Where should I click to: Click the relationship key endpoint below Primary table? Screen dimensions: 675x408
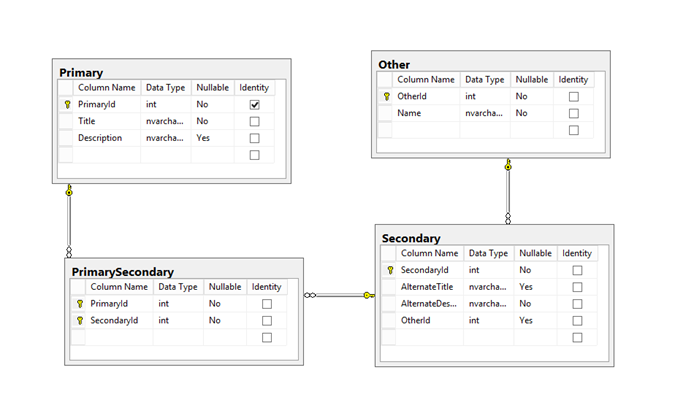click(x=69, y=190)
